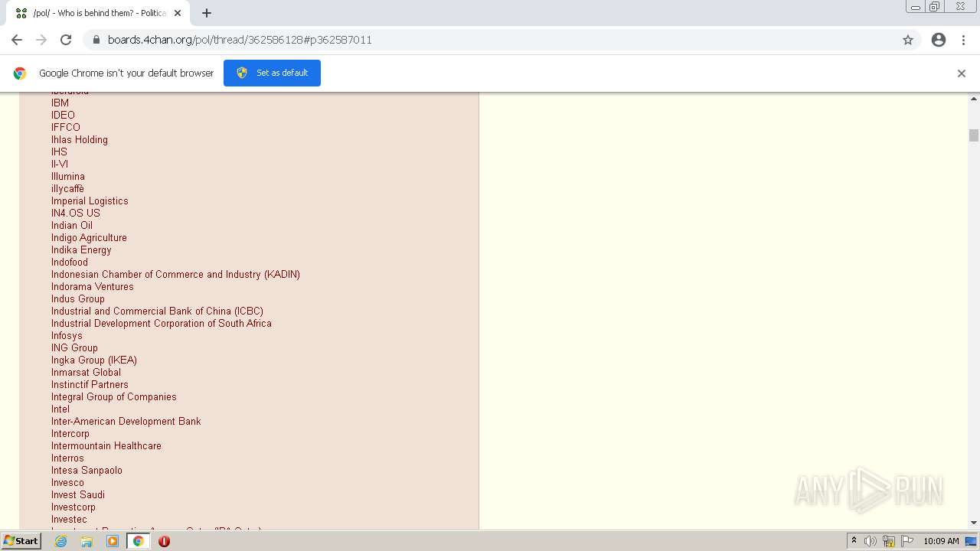Click the 'Indigo Agriculture' entry
This screenshot has height=551, width=980.
(89, 237)
